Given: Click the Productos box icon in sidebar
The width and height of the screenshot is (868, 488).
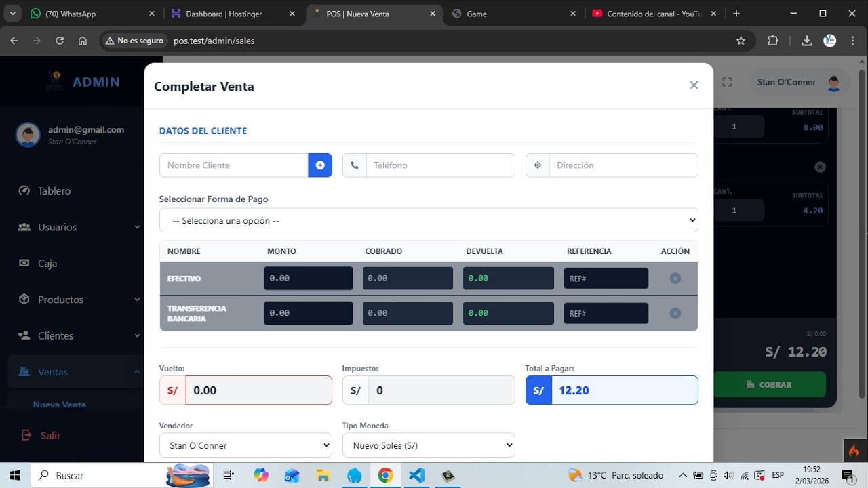Looking at the screenshot, I should coord(24,299).
